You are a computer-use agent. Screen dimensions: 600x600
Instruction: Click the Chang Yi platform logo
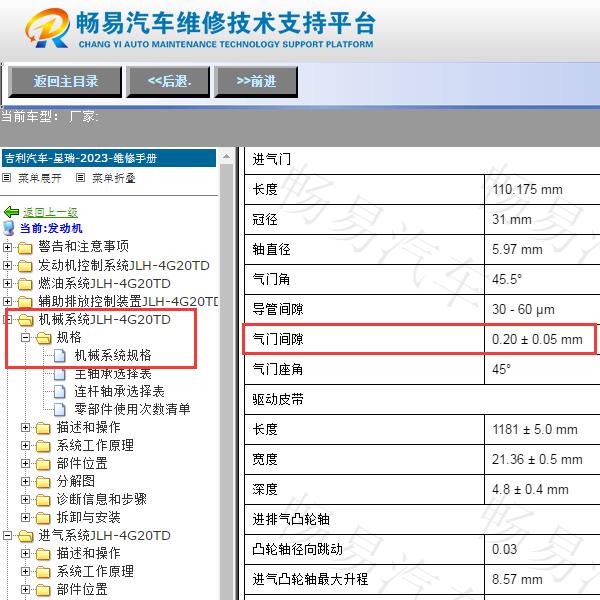47,28
